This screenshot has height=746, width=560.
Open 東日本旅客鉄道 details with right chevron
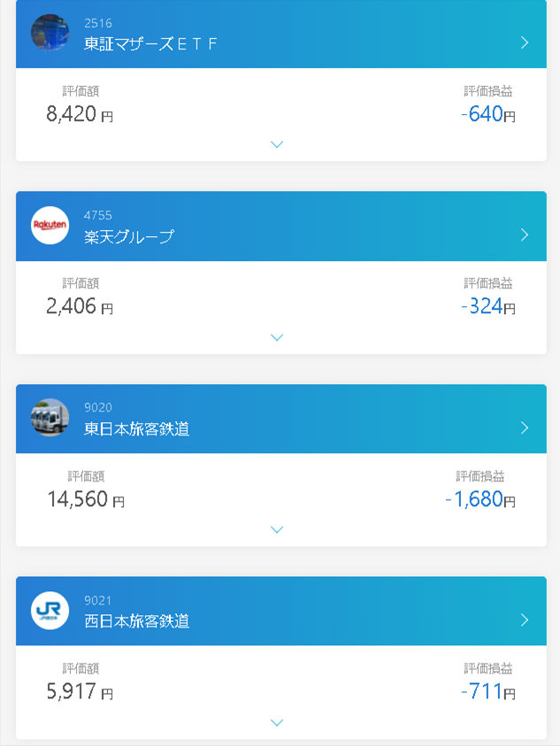(x=525, y=427)
